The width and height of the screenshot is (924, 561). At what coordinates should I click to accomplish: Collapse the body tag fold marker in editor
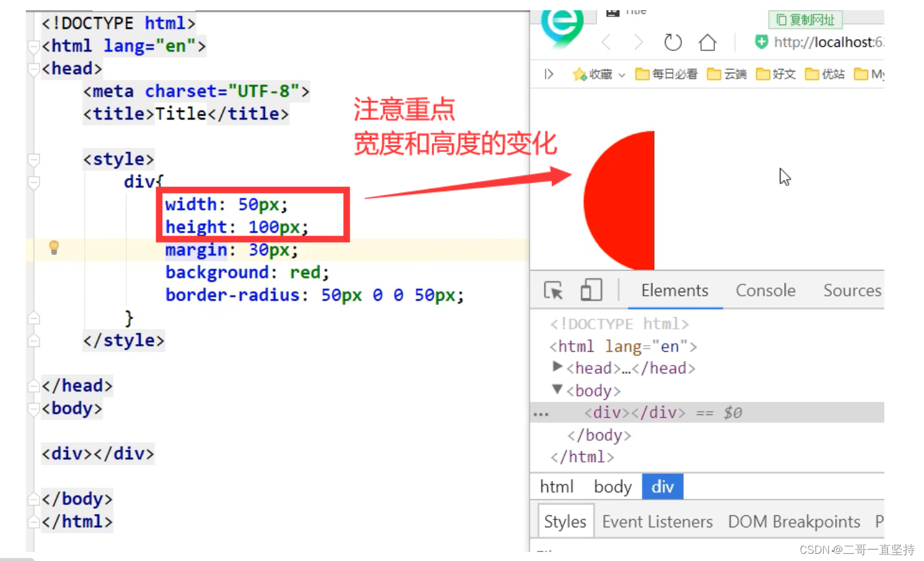(34, 408)
